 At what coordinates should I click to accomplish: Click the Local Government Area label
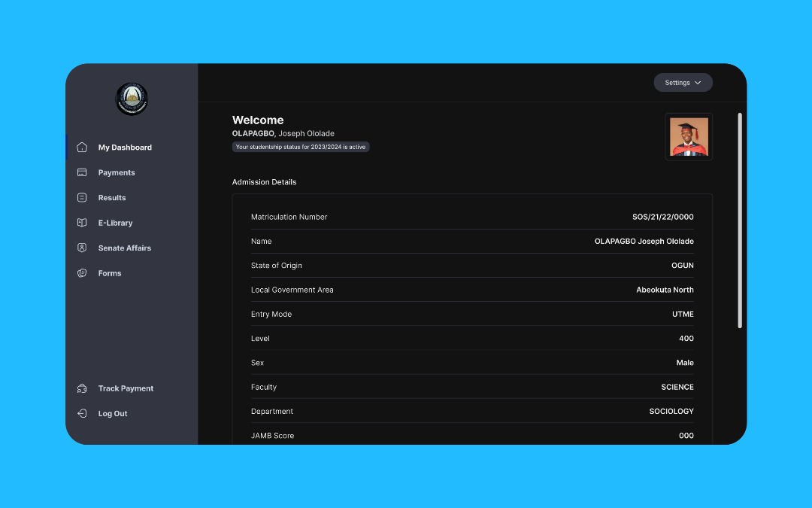tap(292, 290)
